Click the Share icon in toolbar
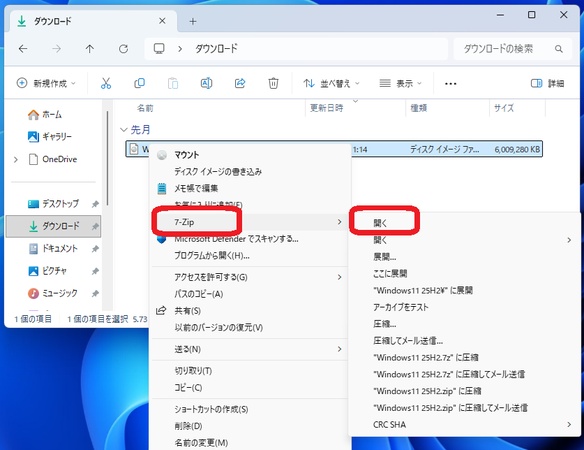 click(240, 83)
